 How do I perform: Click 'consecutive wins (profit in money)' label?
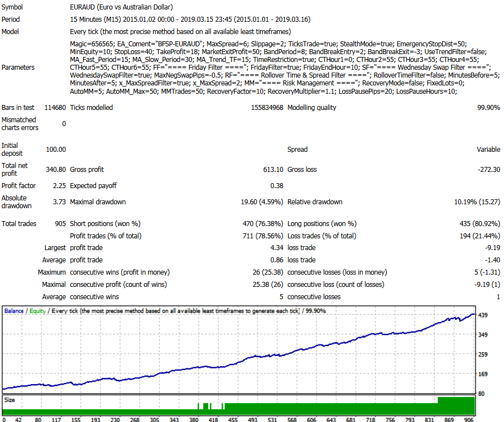pos(120,272)
